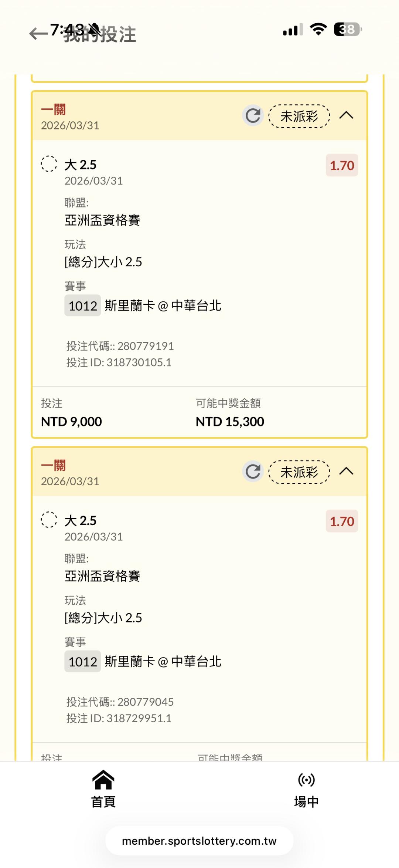
Task: Collapse the first bet slip card
Action: 346,116
